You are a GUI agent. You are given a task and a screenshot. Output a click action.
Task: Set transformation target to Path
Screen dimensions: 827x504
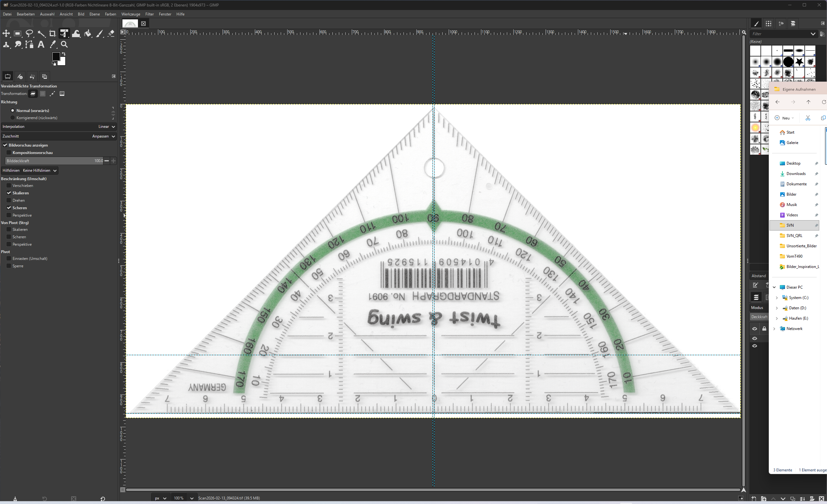click(x=52, y=94)
